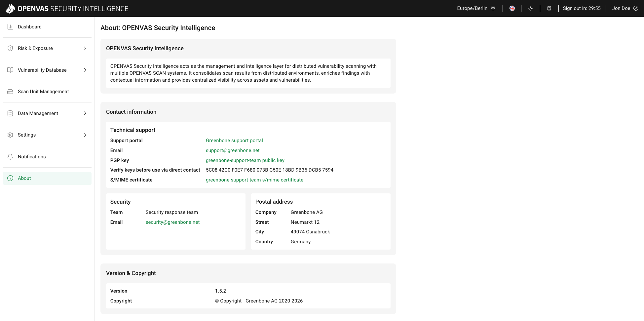The image size is (644, 321).
Task: Click the "Neumarkt 12" street value
Action: [305, 222]
